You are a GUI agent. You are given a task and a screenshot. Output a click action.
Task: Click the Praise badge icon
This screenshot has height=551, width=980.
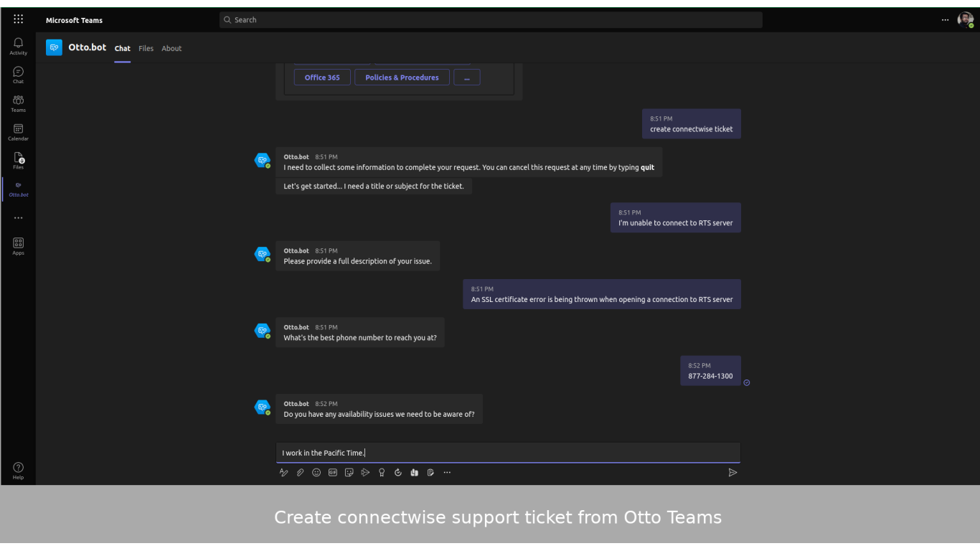(x=382, y=472)
